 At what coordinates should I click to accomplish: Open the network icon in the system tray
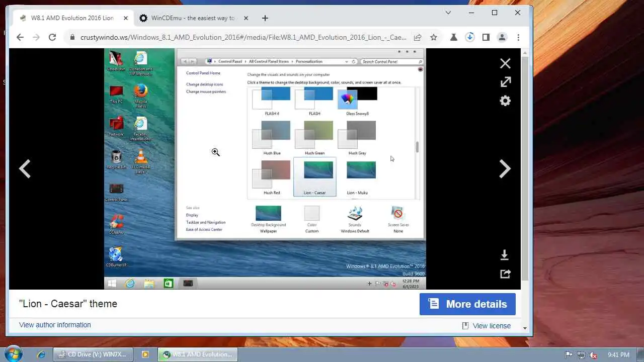(x=581, y=355)
